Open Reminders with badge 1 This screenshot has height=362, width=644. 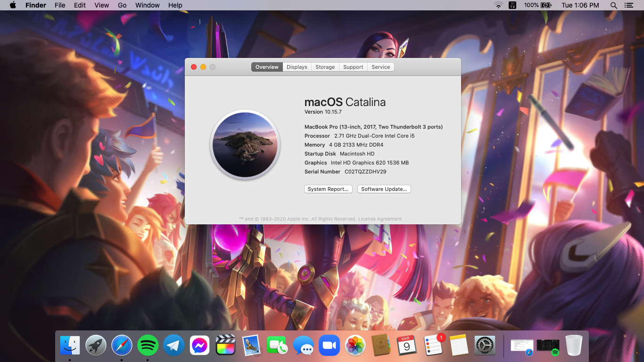[433, 346]
